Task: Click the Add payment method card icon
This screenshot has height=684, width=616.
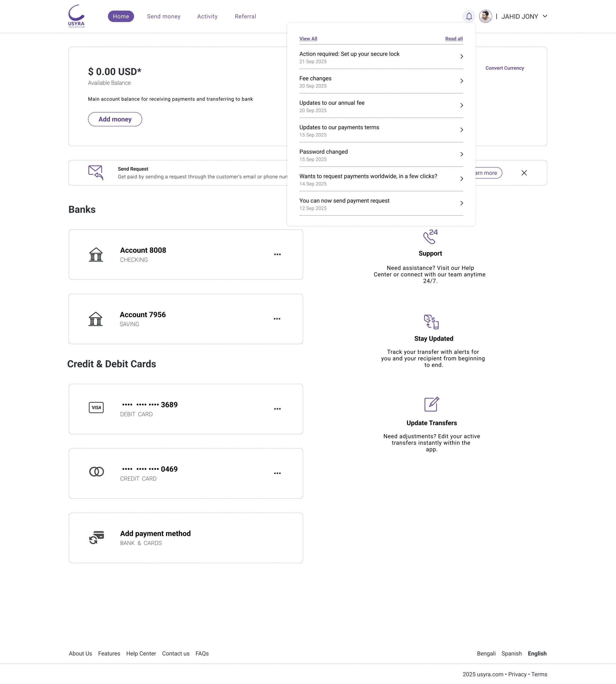Action: coord(96,537)
